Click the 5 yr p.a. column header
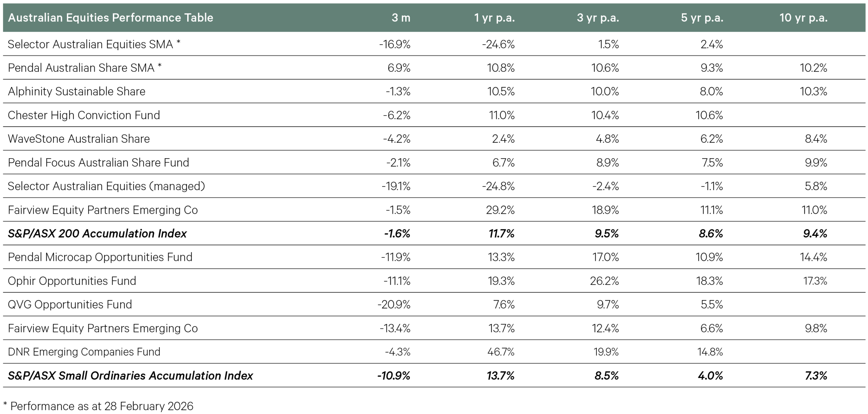This screenshot has width=868, height=414. tap(702, 18)
